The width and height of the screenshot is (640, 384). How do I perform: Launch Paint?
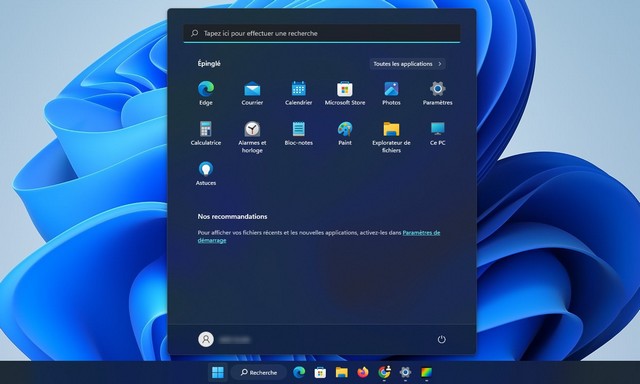pos(345,133)
